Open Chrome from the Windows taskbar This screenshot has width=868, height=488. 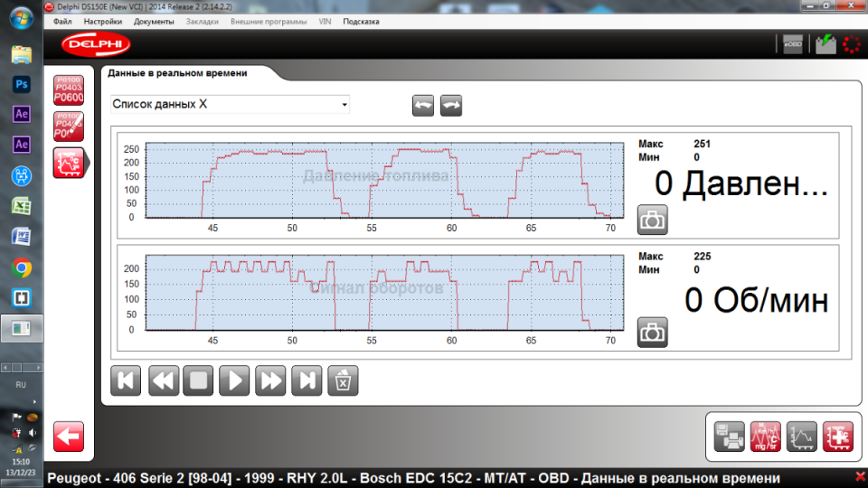[x=22, y=267]
